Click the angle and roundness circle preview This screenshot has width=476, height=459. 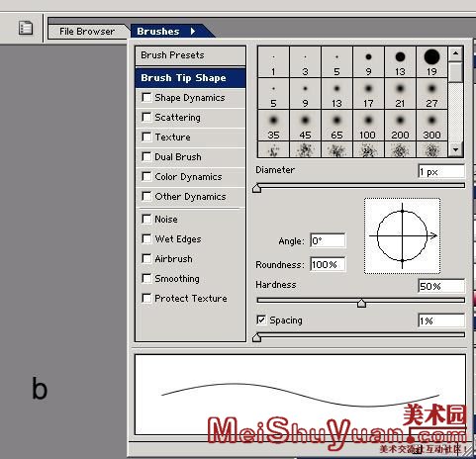402,235
